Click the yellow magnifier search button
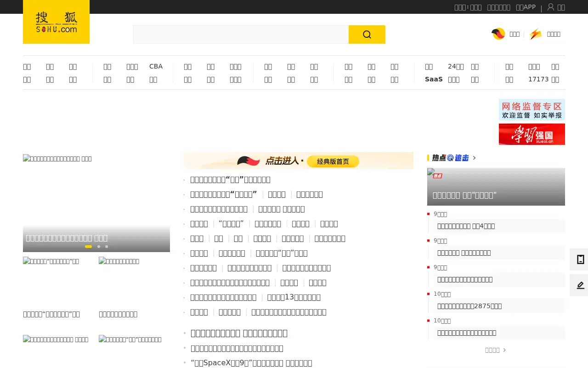 (x=367, y=34)
